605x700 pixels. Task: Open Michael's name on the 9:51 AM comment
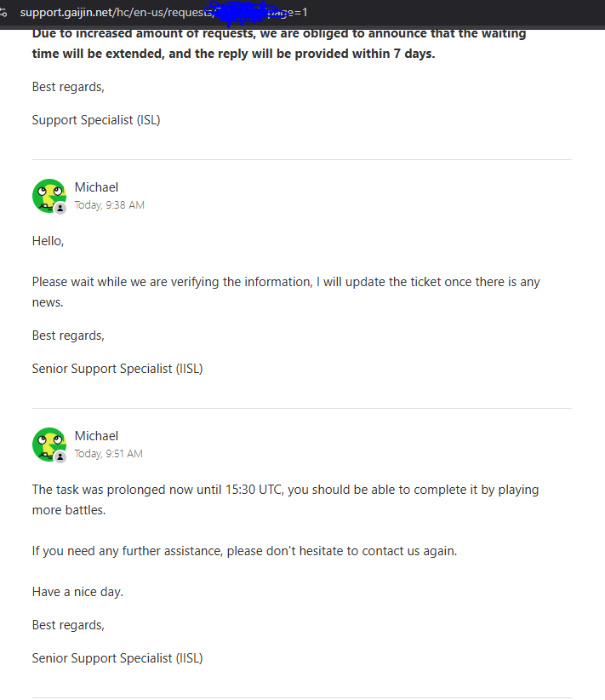point(96,436)
